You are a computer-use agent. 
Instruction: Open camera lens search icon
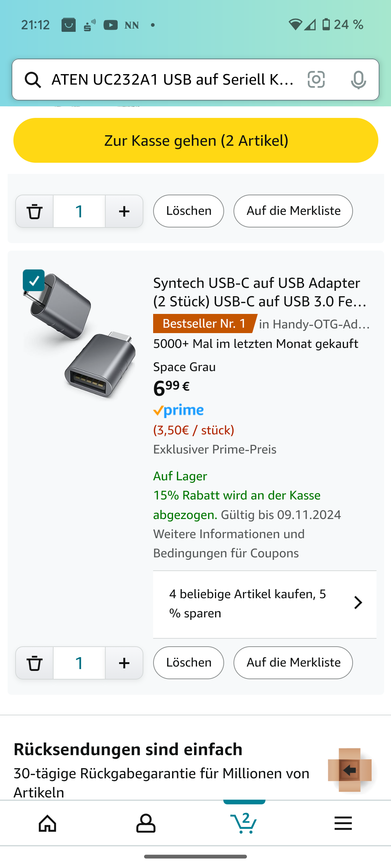click(316, 80)
